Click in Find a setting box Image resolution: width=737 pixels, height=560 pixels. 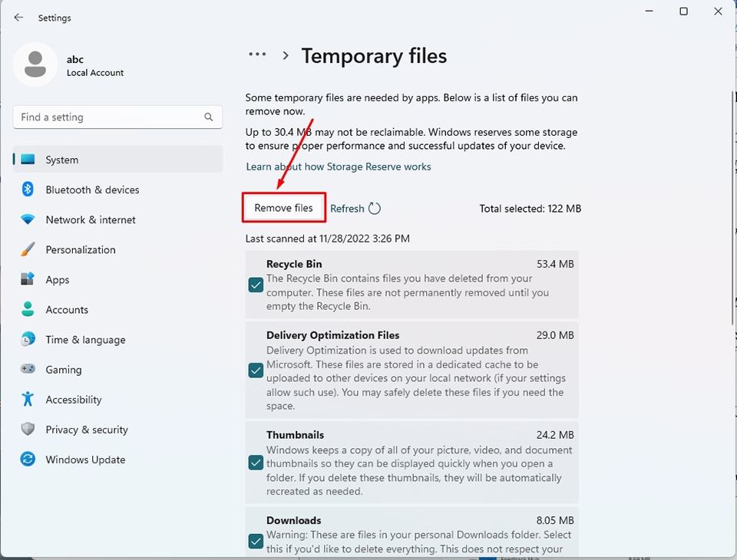[117, 117]
